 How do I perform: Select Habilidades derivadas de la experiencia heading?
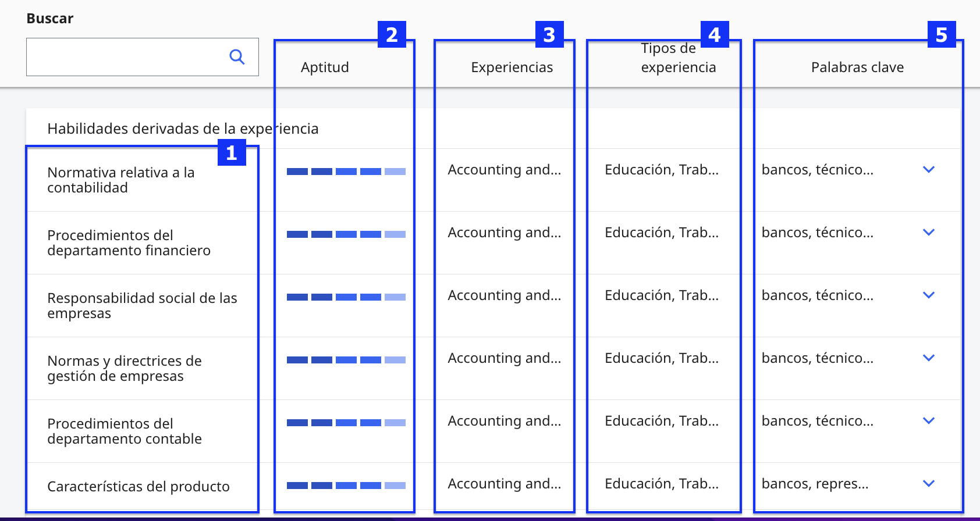(183, 129)
